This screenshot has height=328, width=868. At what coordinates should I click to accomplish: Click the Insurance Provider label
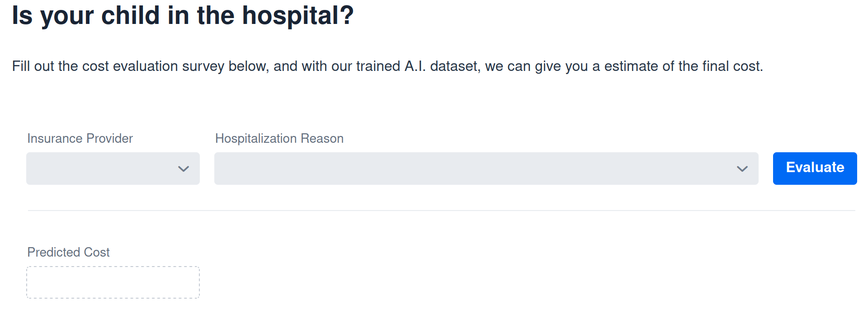click(x=80, y=138)
